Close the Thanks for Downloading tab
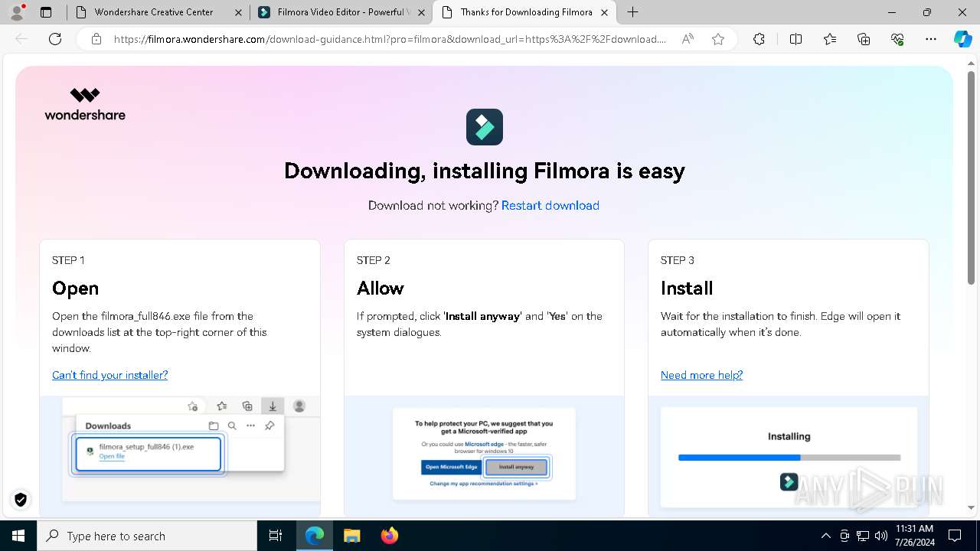 (605, 12)
